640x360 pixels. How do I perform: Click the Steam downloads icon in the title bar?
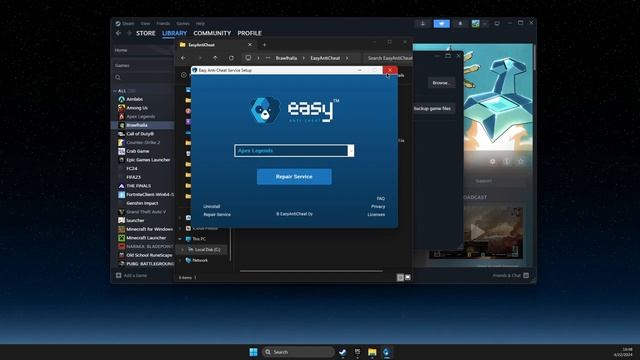tap(423, 24)
